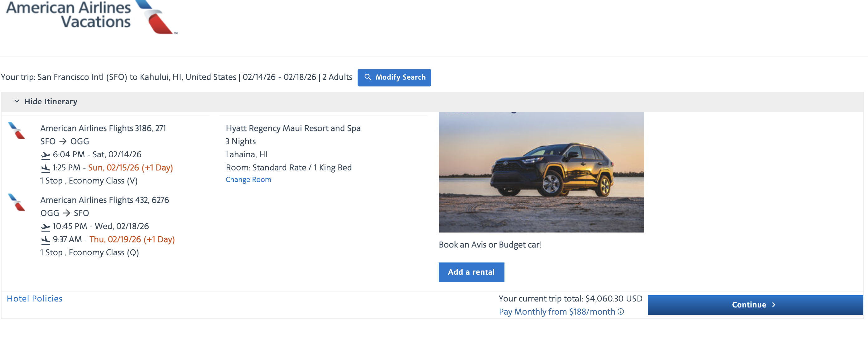Open Pay Monthly from $188/month link

[557, 312]
